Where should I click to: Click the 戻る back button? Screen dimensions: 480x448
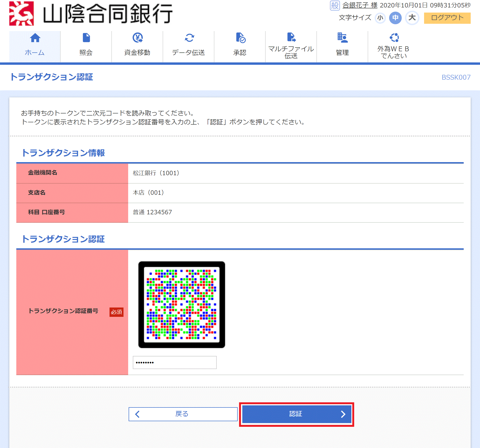(183, 414)
